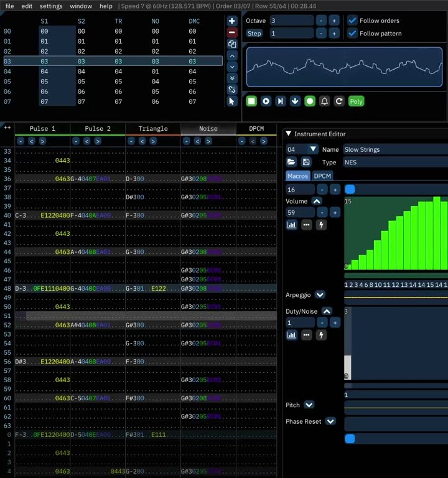The width and height of the screenshot is (448, 478).
Task: Select the Macros tab
Action: click(x=298, y=176)
